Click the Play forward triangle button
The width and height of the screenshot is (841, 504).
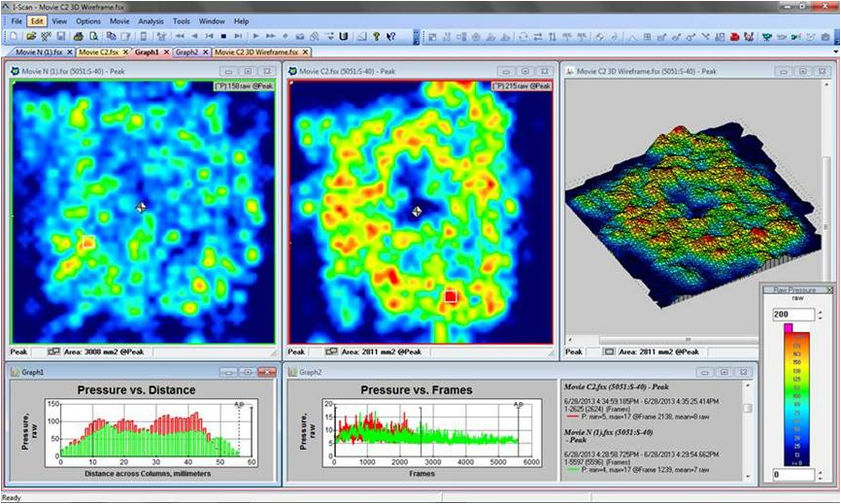click(x=257, y=36)
